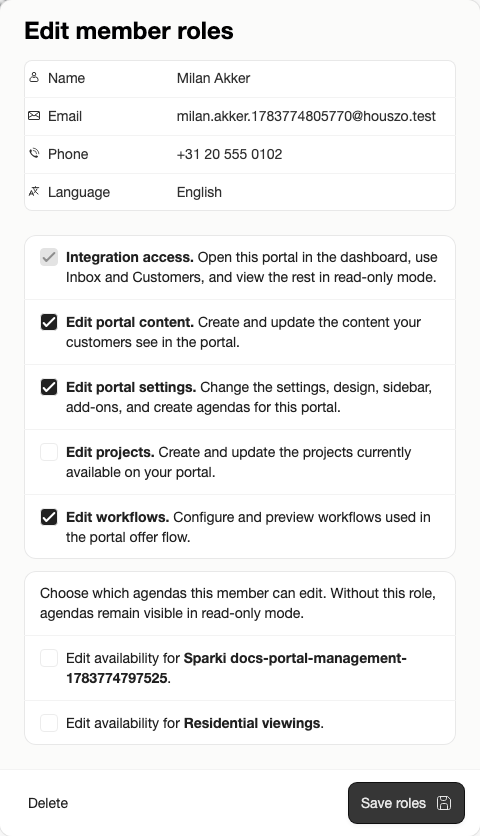
Task: Click the phone icon beside Phone
Action: (x=34, y=154)
